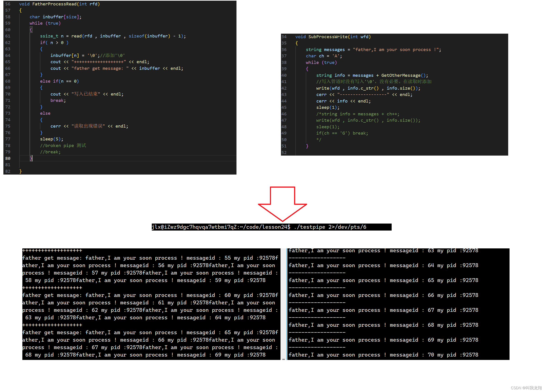
Task: Click the 'string info = messages + GetOtherMessage();' line
Action: point(372,75)
